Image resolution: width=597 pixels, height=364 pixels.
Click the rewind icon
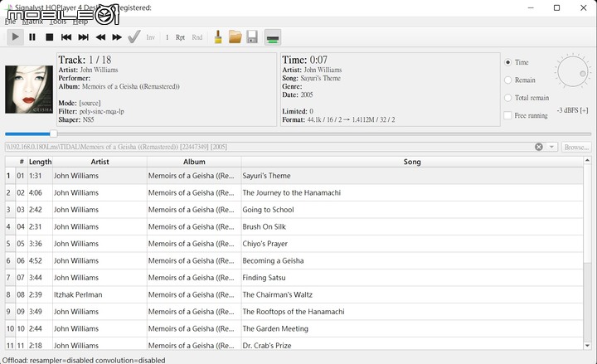click(100, 37)
